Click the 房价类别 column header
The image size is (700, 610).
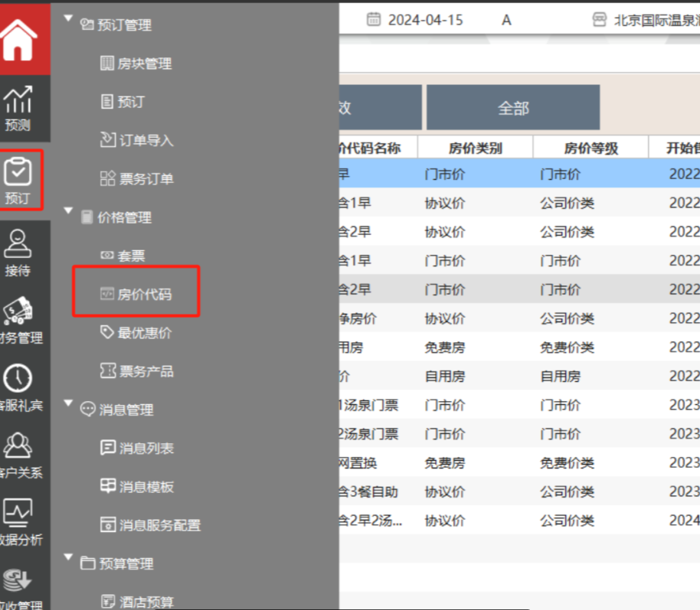point(475,148)
